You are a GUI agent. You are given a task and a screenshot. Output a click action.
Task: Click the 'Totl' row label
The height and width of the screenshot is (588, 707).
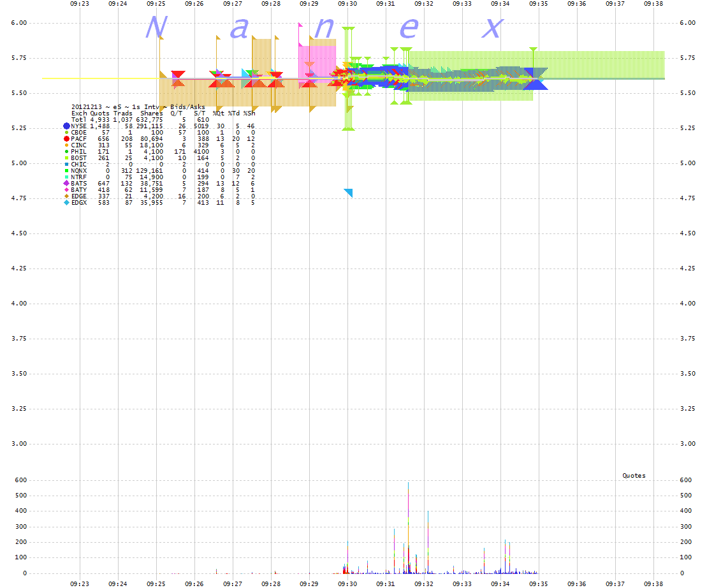(x=79, y=120)
